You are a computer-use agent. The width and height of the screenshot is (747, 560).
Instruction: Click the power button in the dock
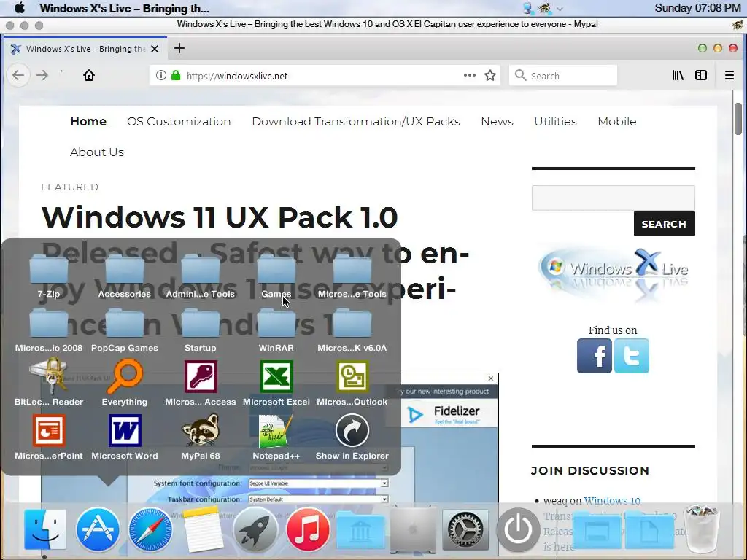(x=518, y=529)
